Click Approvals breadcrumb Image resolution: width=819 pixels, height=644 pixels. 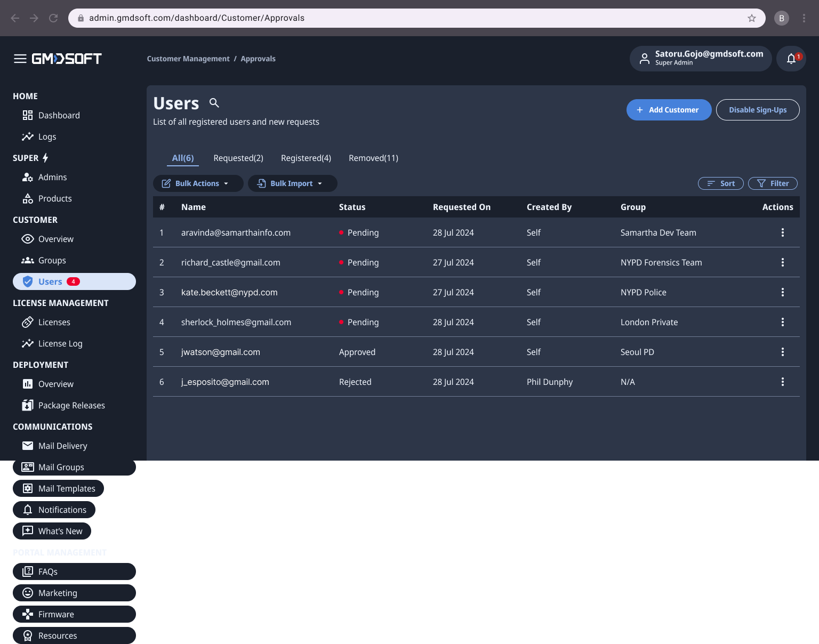click(x=258, y=59)
